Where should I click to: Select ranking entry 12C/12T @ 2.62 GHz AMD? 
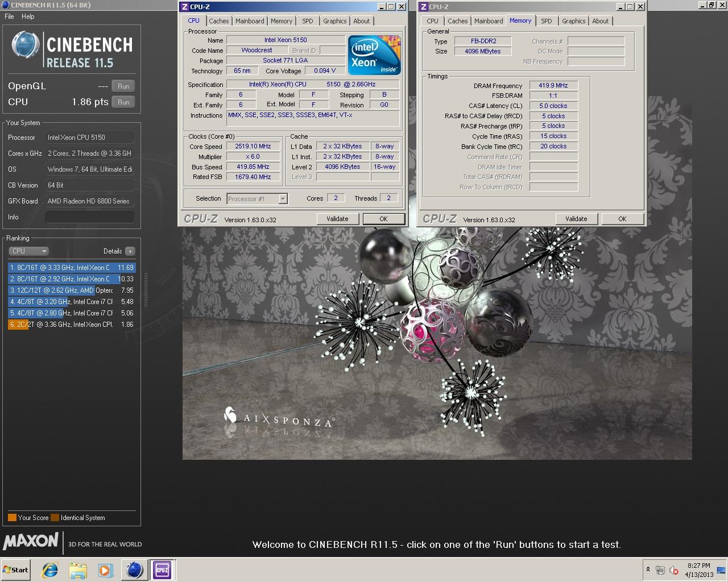pyautogui.click(x=72, y=290)
